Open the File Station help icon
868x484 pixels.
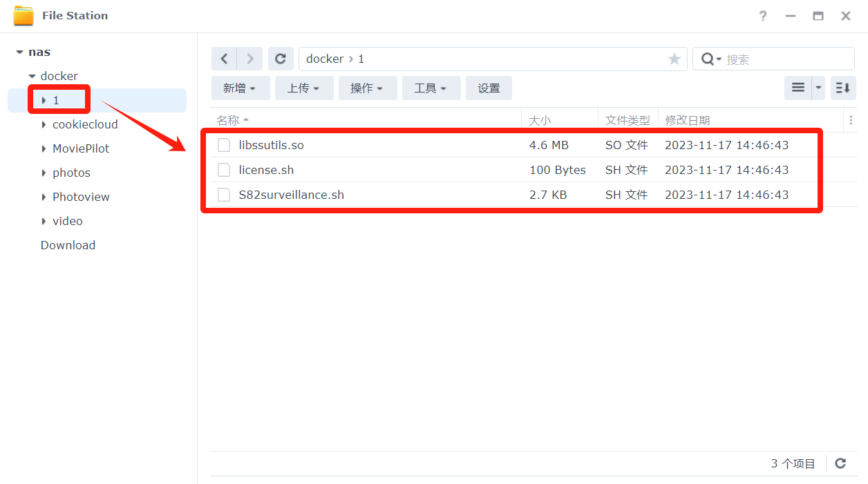point(763,16)
